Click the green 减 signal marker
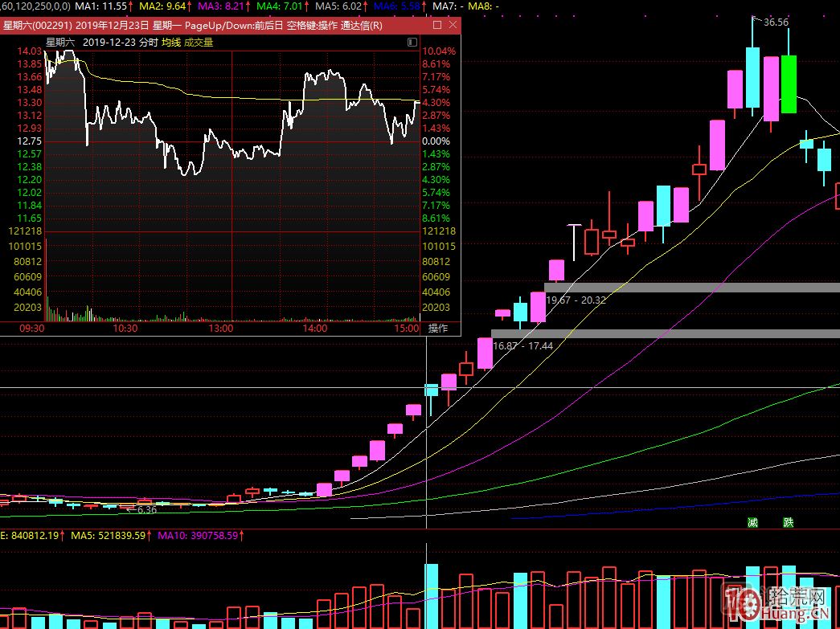Viewport: 840px width, 629px height. click(x=752, y=522)
